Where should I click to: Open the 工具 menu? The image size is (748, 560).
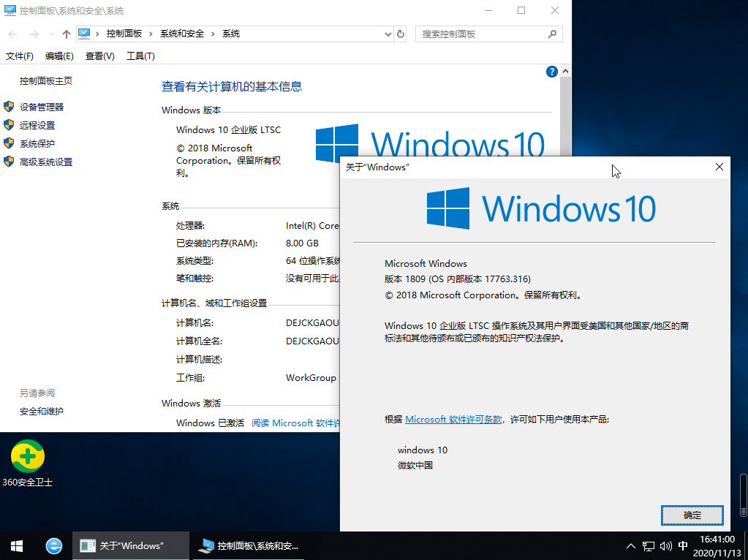click(140, 56)
